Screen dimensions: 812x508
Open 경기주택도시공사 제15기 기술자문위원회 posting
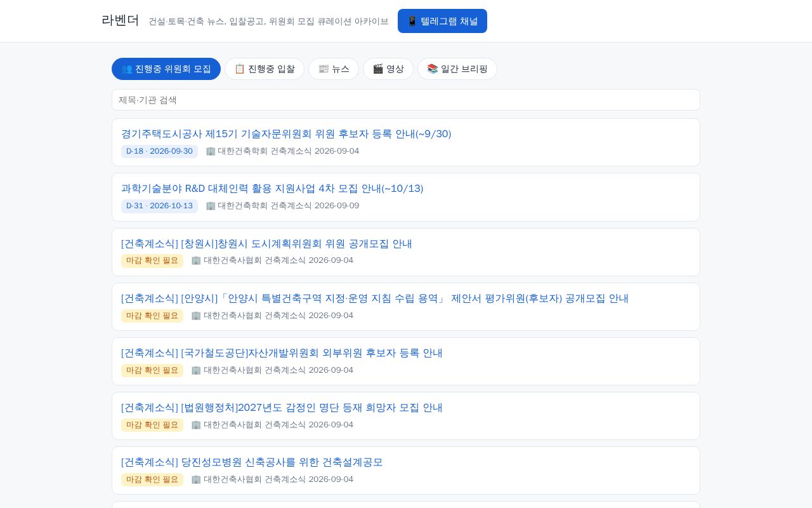[286, 134]
